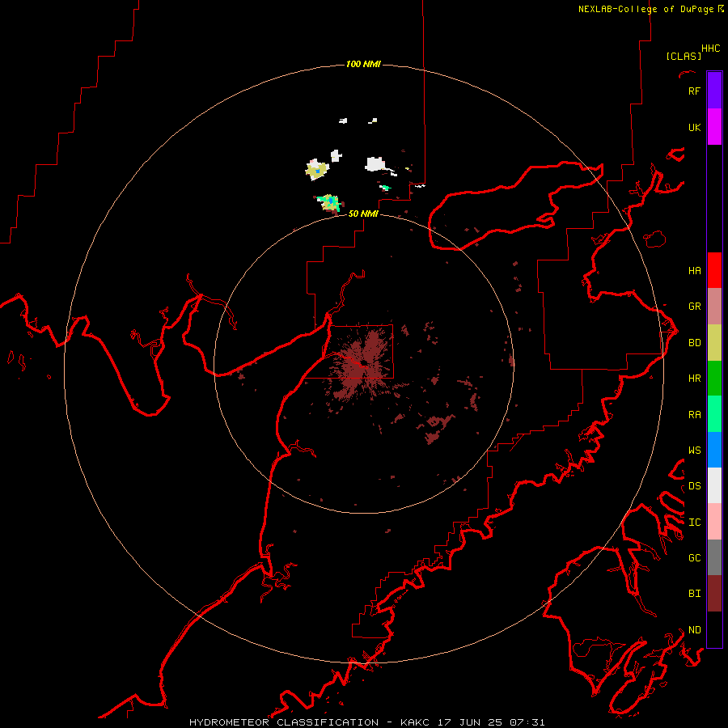This screenshot has width=728, height=728.
Task: Click the GC gray legend swatch
Action: [x=714, y=557]
